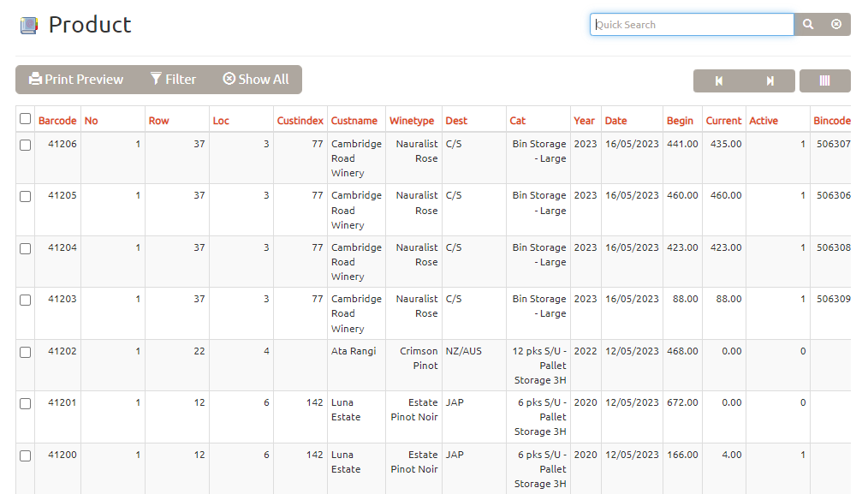Click bincode 506308
Image resolution: width=868 pixels, height=494 pixels.
click(x=833, y=247)
